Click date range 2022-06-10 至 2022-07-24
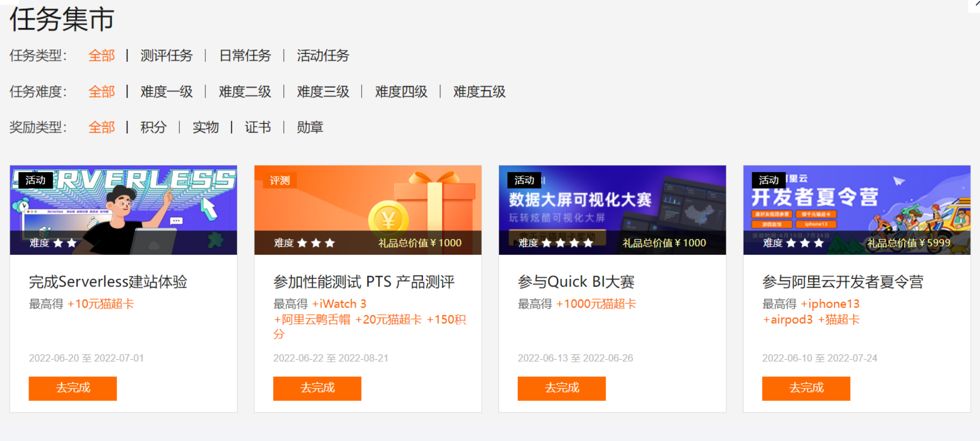980x441 pixels. point(819,358)
